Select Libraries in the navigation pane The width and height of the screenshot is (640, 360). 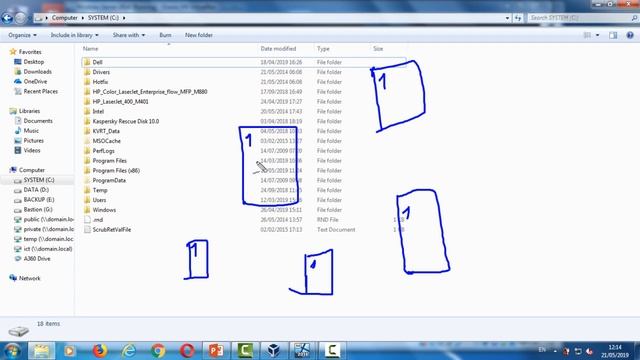(x=25, y=111)
